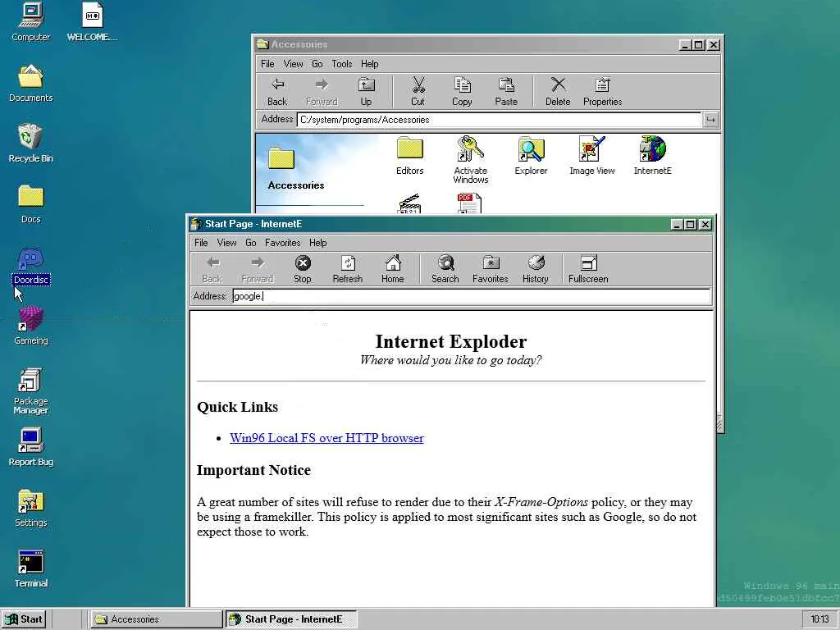
Task: Open the Settings desktop icon
Action: pyautogui.click(x=30, y=508)
